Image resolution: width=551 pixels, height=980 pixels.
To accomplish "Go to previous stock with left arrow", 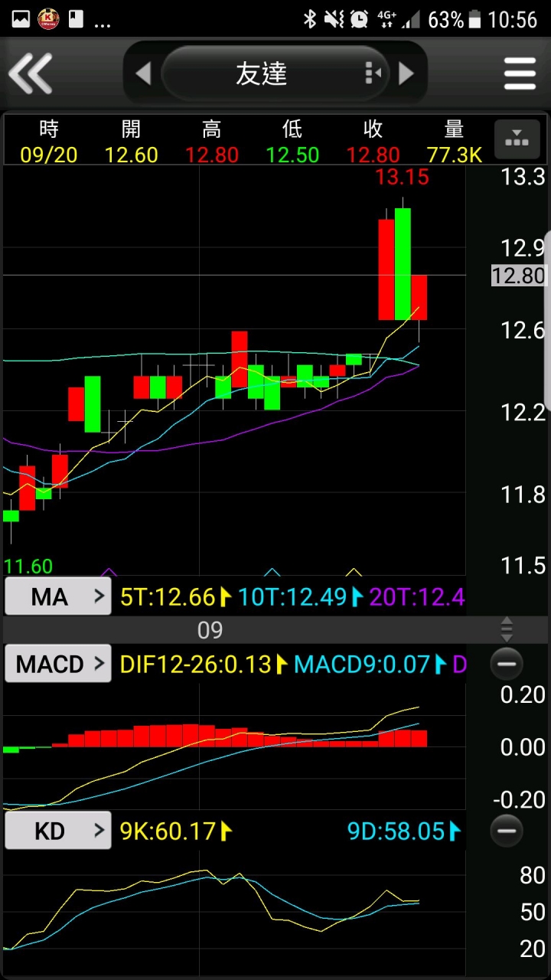I will pyautogui.click(x=143, y=73).
